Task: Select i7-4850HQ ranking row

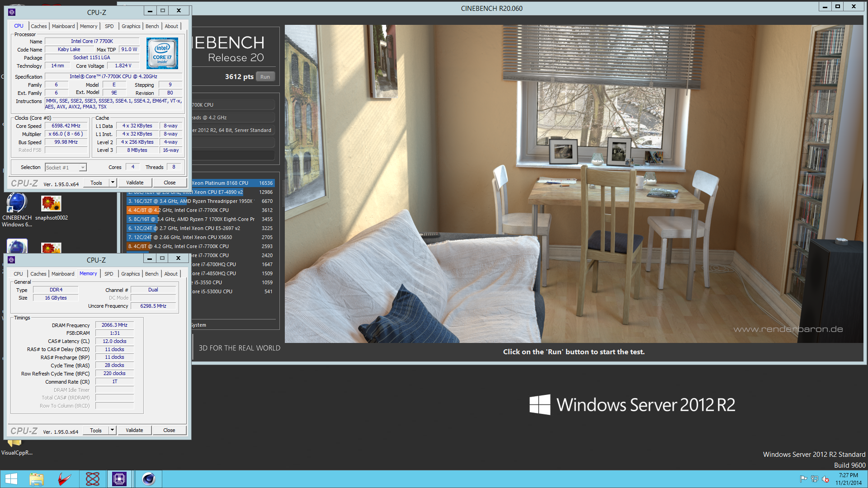Action: (233, 273)
